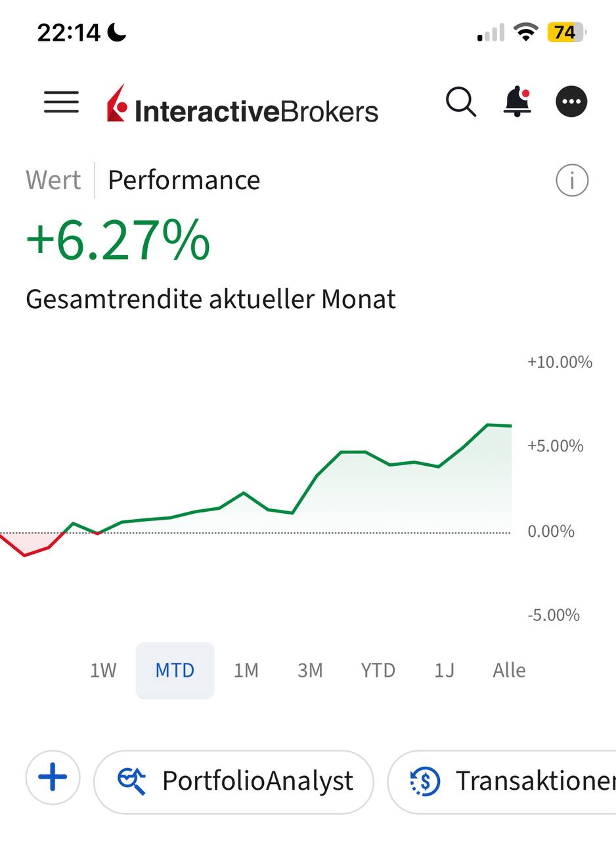
Task: Select the 1W time range
Action: tap(103, 670)
